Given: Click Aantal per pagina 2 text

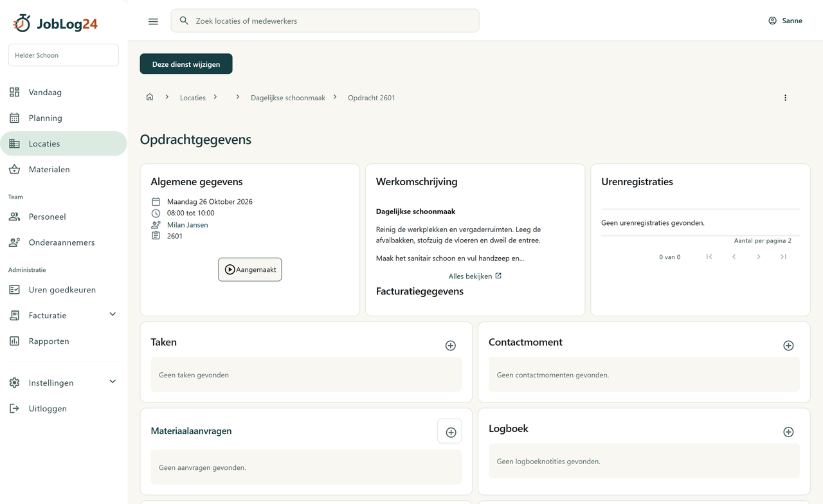Looking at the screenshot, I should [x=763, y=241].
